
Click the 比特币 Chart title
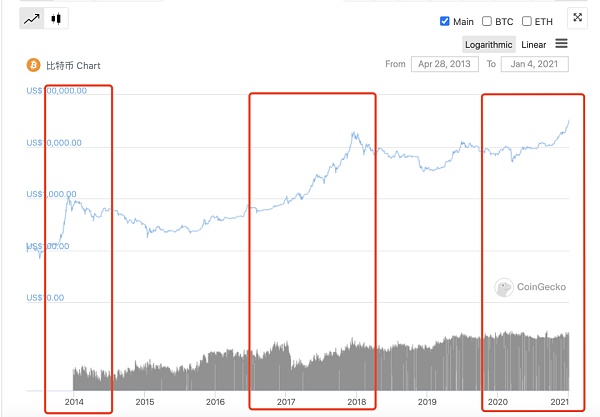pos(73,66)
